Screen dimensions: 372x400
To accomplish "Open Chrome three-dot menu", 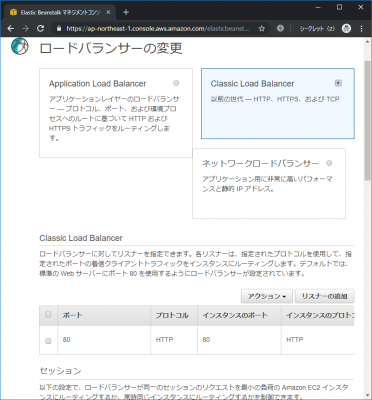I will click(x=361, y=29).
